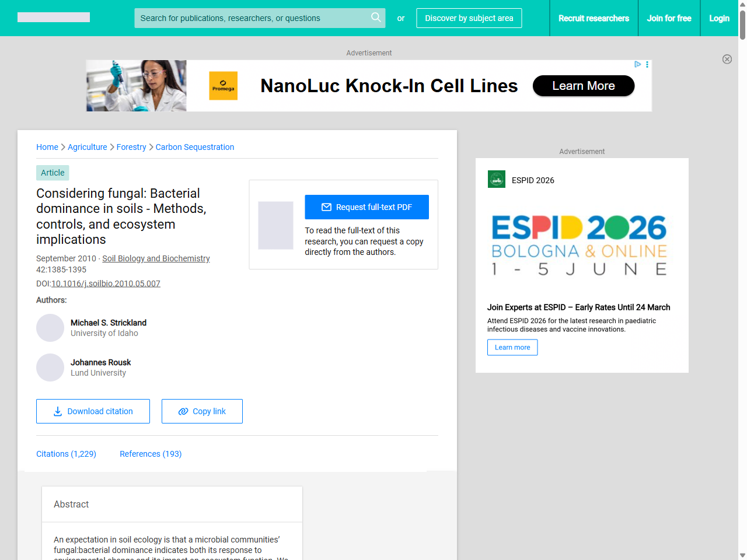Click Join for free
The height and width of the screenshot is (560, 747).
[x=669, y=18]
